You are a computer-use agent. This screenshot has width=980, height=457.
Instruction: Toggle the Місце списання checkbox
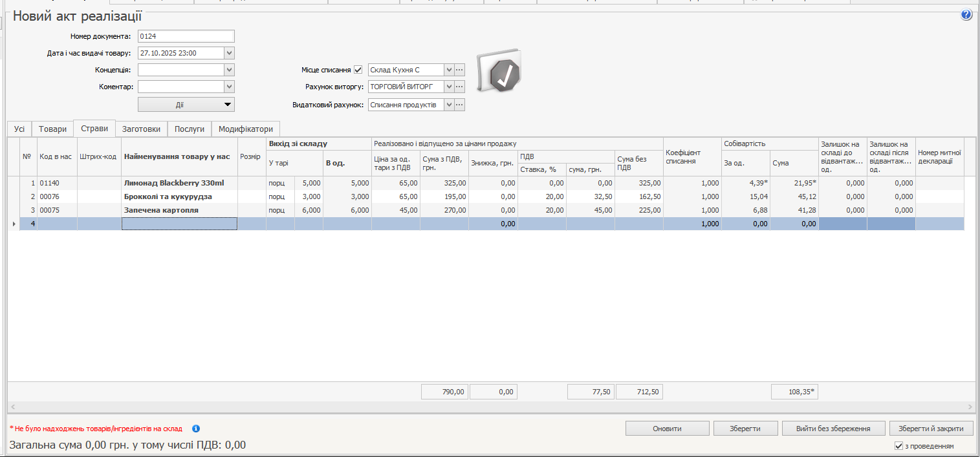358,70
